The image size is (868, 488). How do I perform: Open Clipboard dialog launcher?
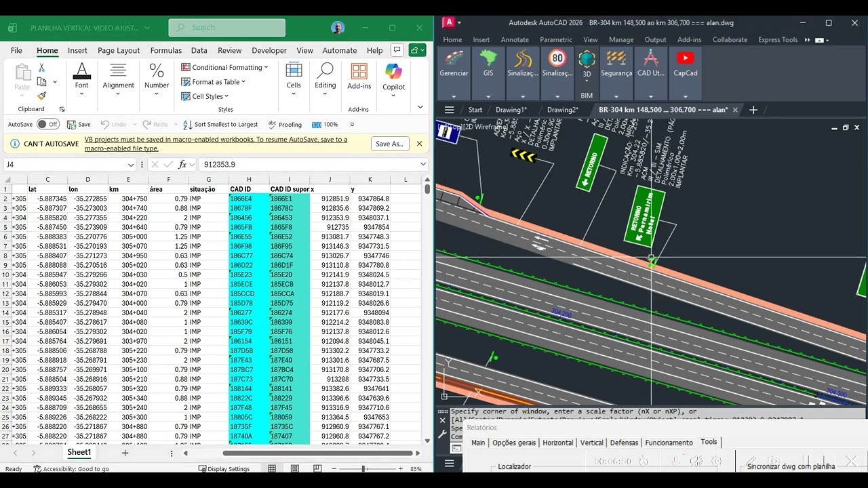(62, 109)
